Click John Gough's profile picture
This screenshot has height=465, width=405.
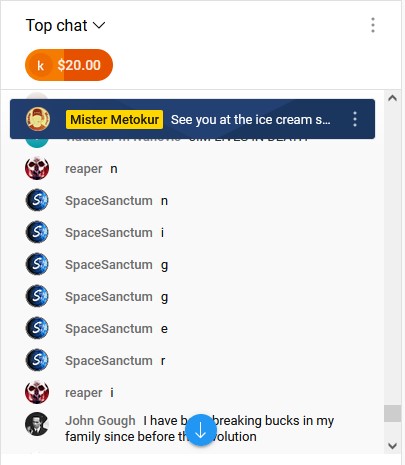37,424
